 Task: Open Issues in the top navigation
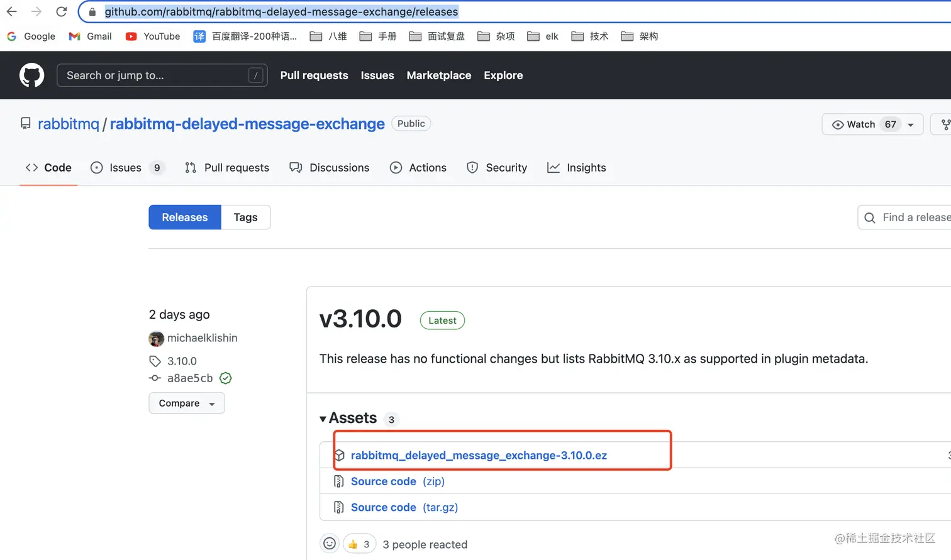377,75
